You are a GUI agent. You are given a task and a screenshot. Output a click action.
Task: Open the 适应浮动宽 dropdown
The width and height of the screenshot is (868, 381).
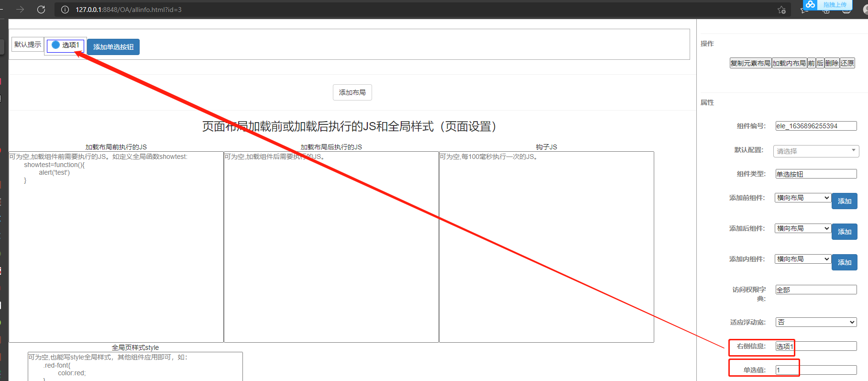[816, 322]
